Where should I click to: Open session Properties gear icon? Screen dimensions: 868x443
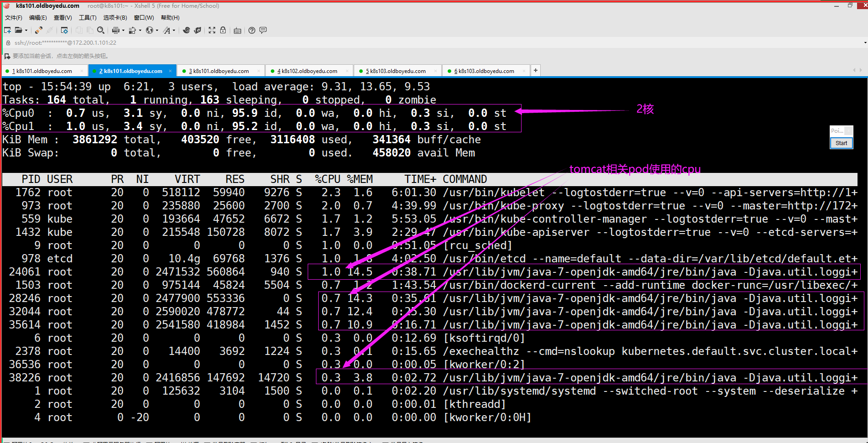pos(64,30)
